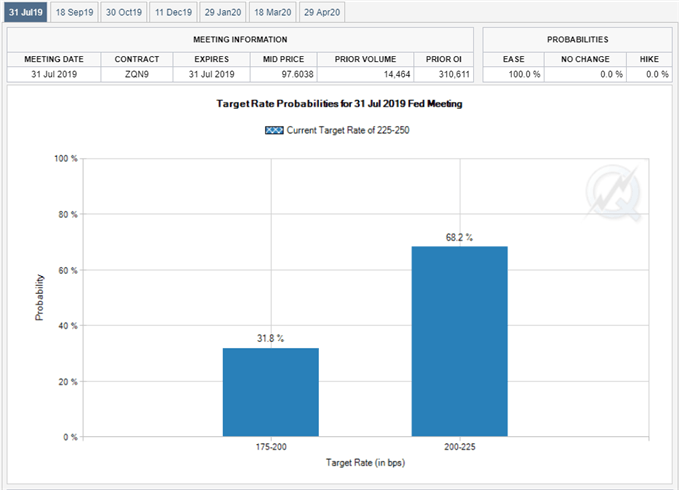Open the 18 Mar20 meeting tab

click(x=273, y=12)
